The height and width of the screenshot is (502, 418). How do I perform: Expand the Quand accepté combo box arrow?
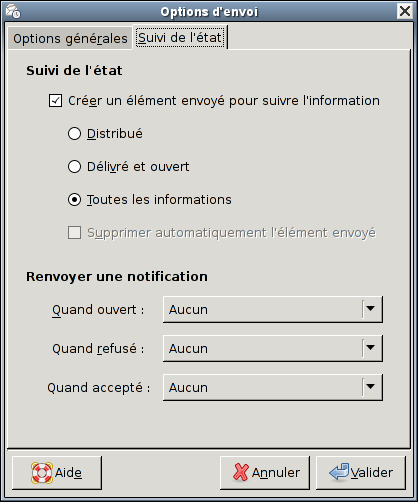[371, 387]
